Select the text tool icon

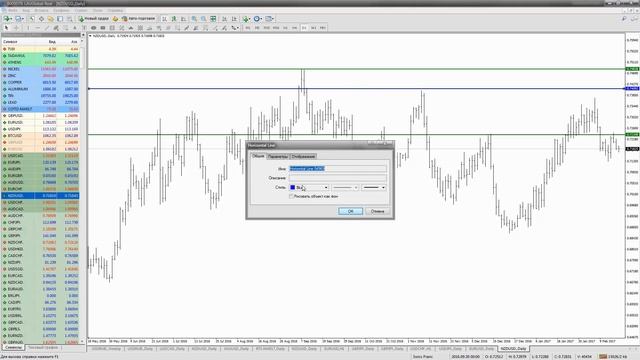tap(75, 28)
